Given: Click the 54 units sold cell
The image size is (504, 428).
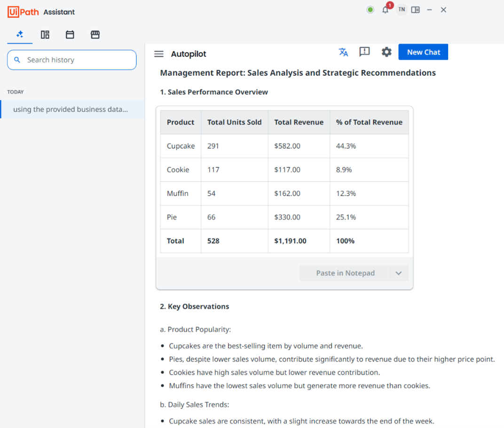Looking at the screenshot, I should 235,194.
